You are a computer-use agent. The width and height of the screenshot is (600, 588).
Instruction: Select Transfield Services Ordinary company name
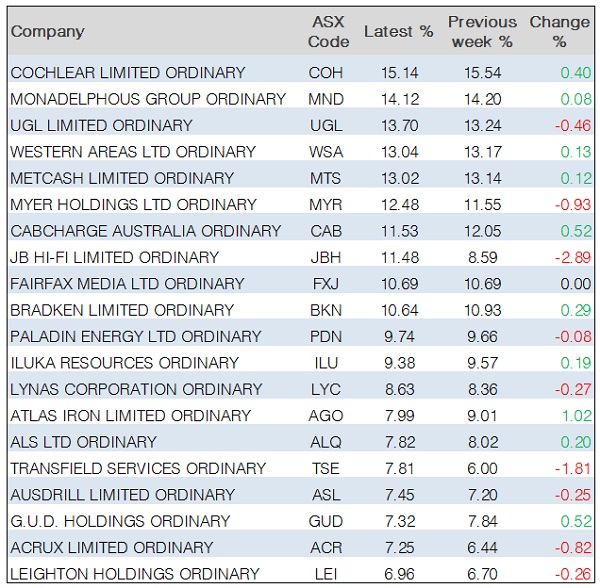coord(138,468)
